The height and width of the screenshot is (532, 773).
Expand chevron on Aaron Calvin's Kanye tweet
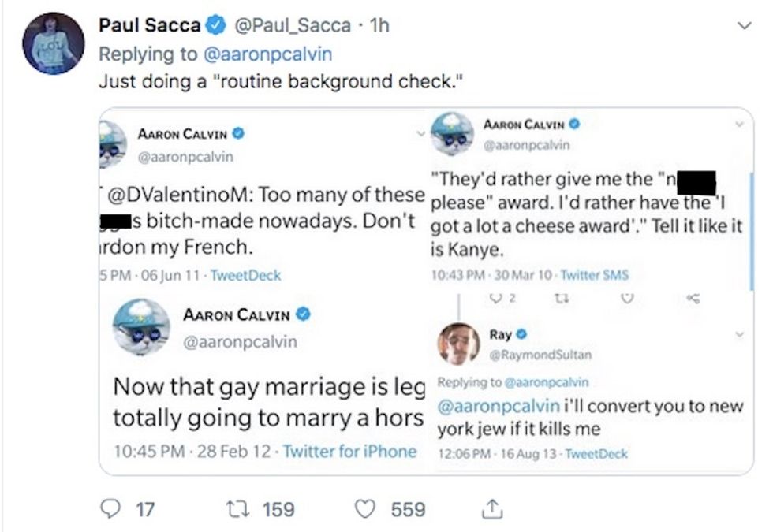pyautogui.click(x=738, y=125)
